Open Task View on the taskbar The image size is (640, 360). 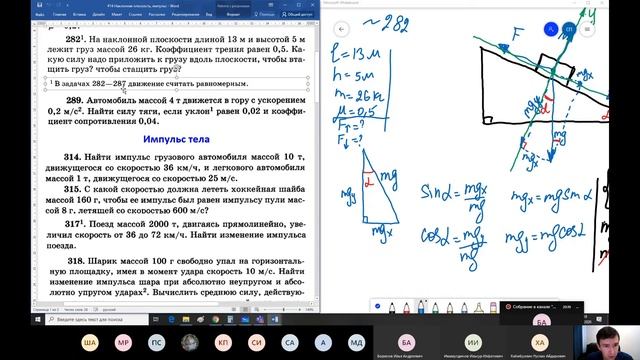pyautogui.click(x=156, y=319)
